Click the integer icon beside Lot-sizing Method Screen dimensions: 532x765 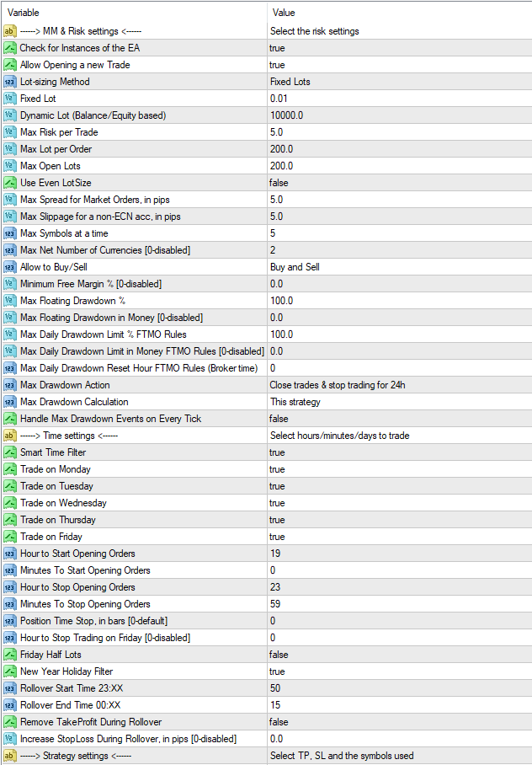tap(10, 82)
